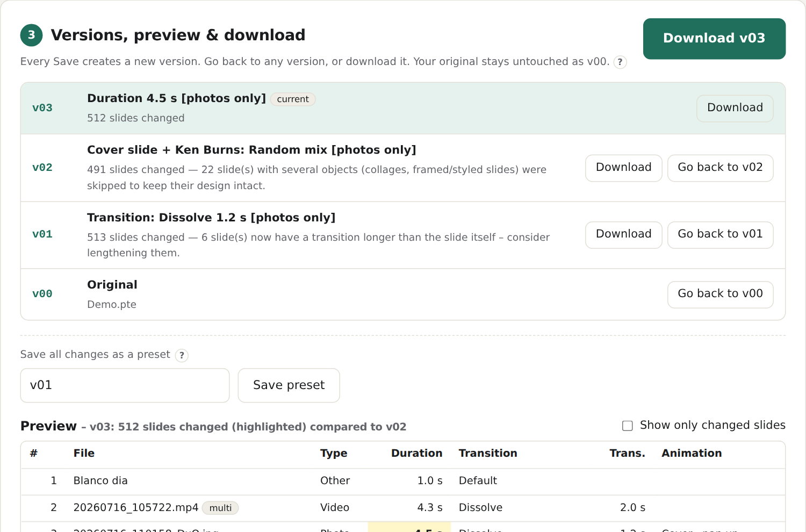Image resolution: width=806 pixels, height=532 pixels.
Task: Click the '4.3 s' duration cell
Action: (430, 508)
